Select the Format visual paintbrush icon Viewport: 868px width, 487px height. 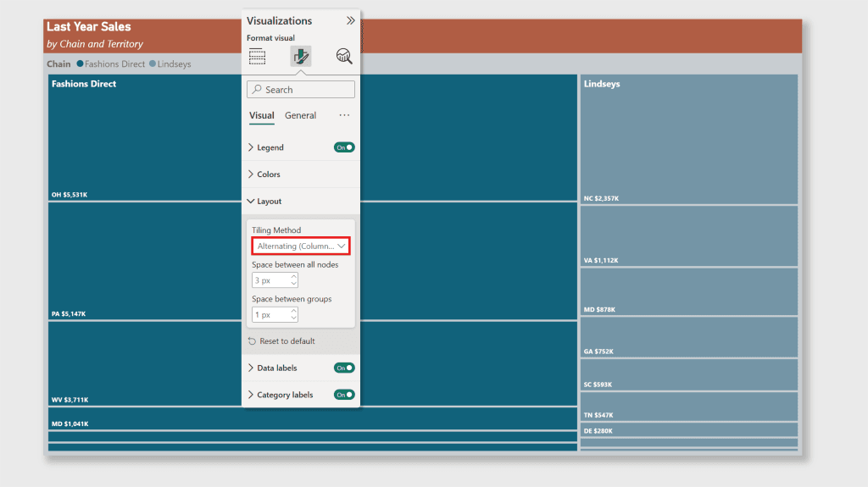coord(301,57)
